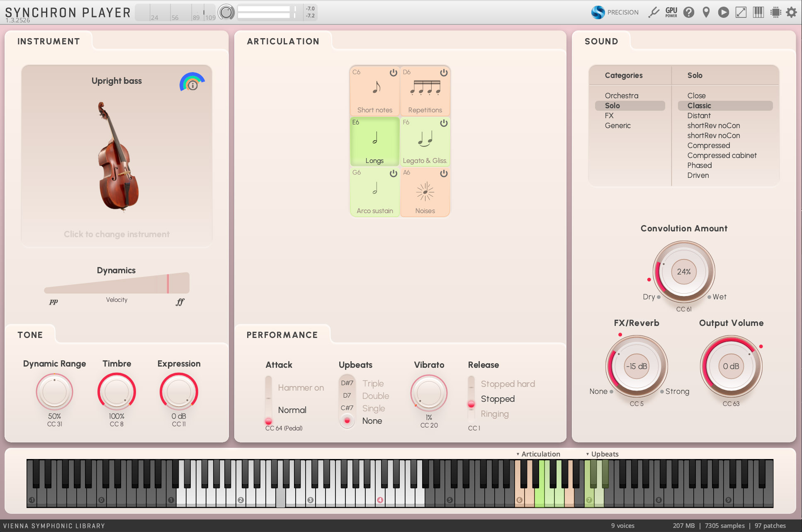
Task: Select the Noises articulation cell
Action: 425,192
